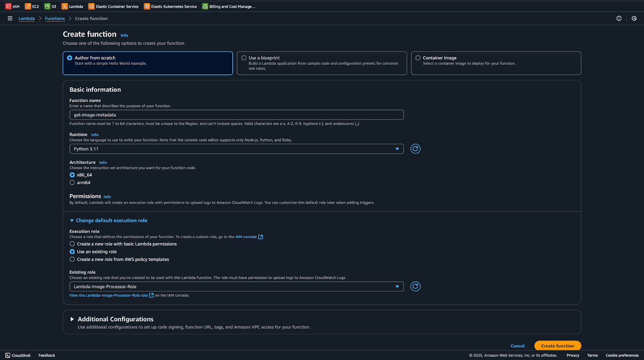644x360 pixels.
Task: Expand the Additional Configurations section
Action: click(72, 319)
